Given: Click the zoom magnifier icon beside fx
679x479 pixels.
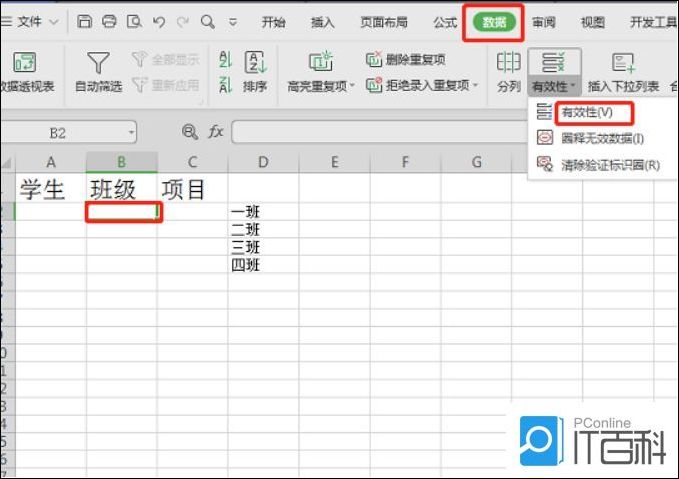Looking at the screenshot, I should pyautogui.click(x=190, y=131).
